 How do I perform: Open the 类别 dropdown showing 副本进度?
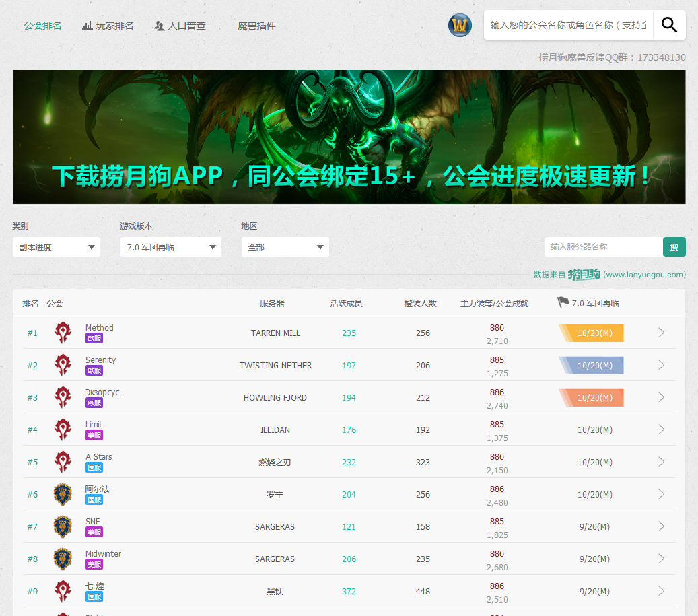pyautogui.click(x=57, y=247)
